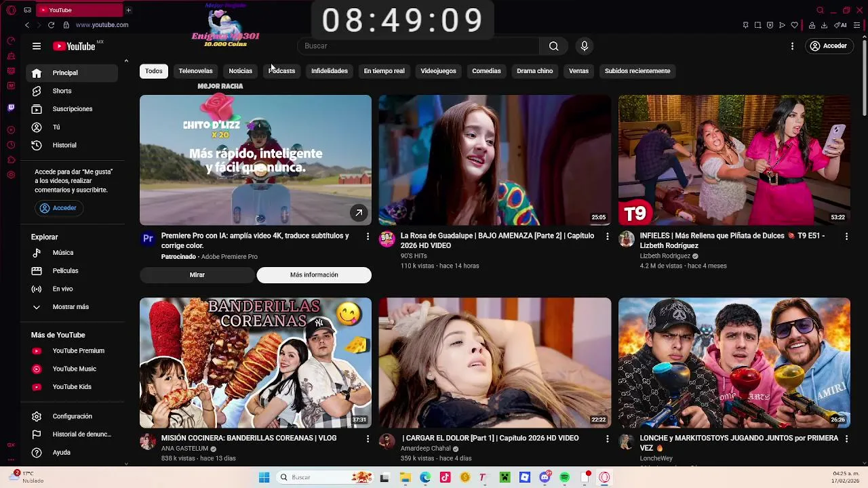Select the Videojuegos filter chip
Image resolution: width=868 pixels, height=488 pixels.
tap(438, 71)
